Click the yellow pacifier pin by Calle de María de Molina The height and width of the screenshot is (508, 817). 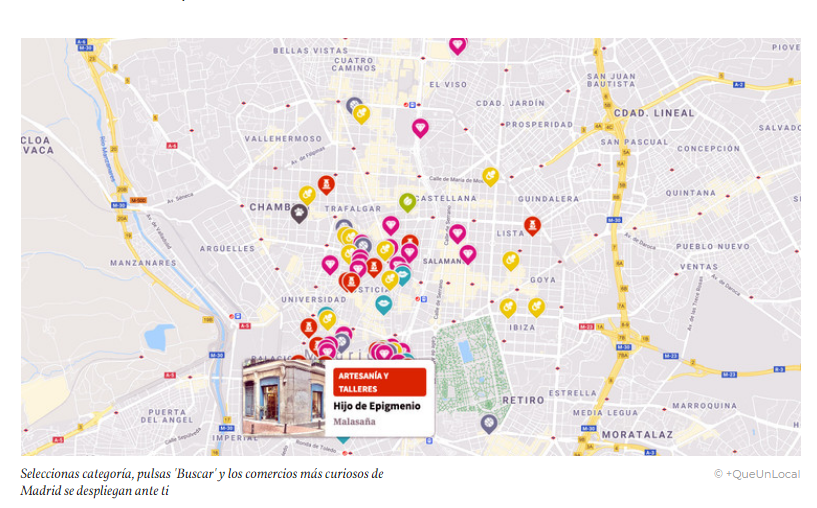(490, 177)
